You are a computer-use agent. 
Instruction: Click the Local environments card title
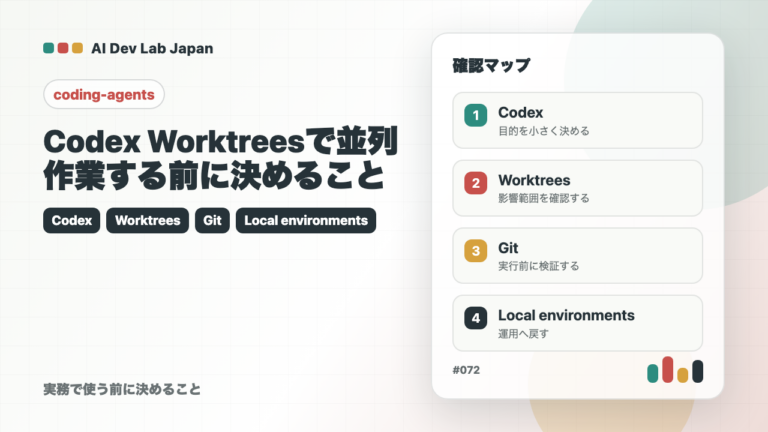[x=566, y=315]
